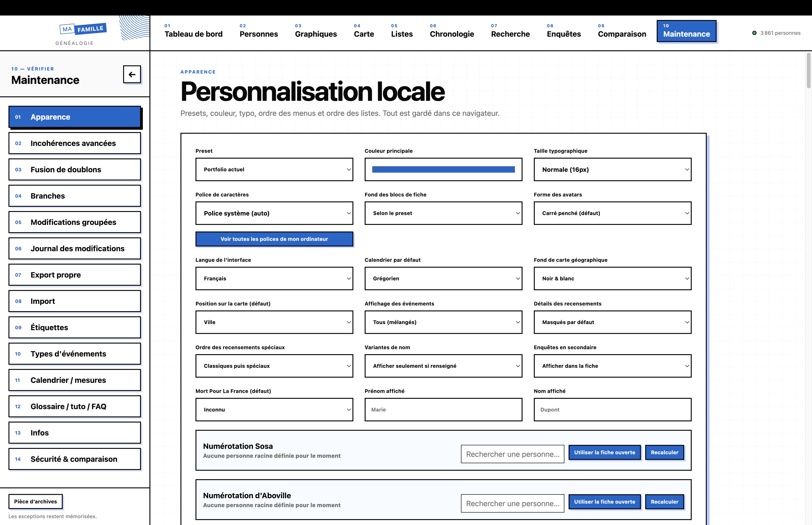
Task: Open the Fond des blocs de fiche dropdown
Action: pos(443,213)
